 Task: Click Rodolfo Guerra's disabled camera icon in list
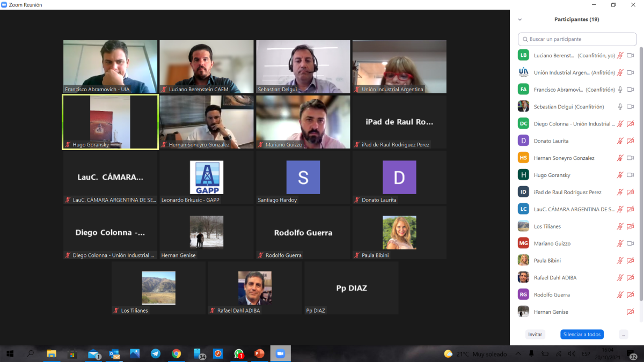(x=631, y=295)
